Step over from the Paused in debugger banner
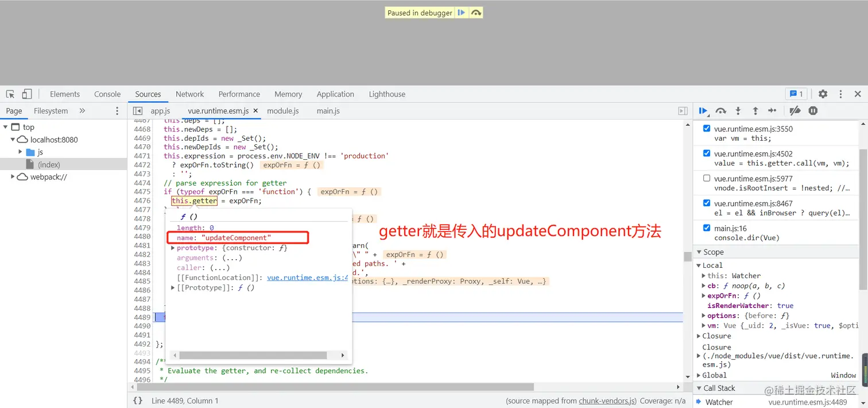This screenshot has height=408, width=868. tap(476, 13)
